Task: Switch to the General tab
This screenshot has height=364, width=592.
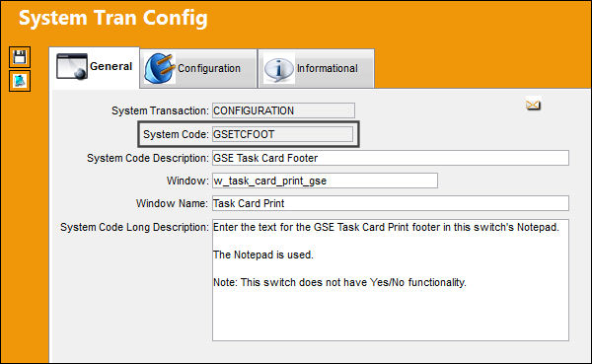Action: (x=95, y=67)
